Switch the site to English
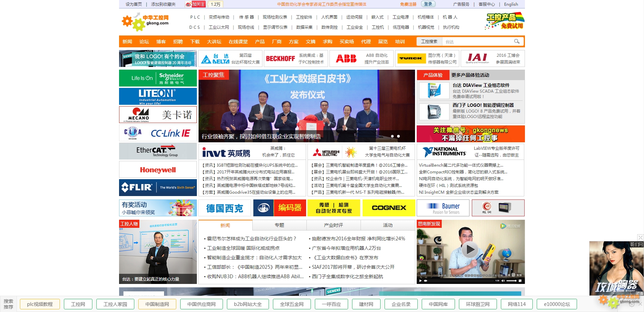 [511, 4]
